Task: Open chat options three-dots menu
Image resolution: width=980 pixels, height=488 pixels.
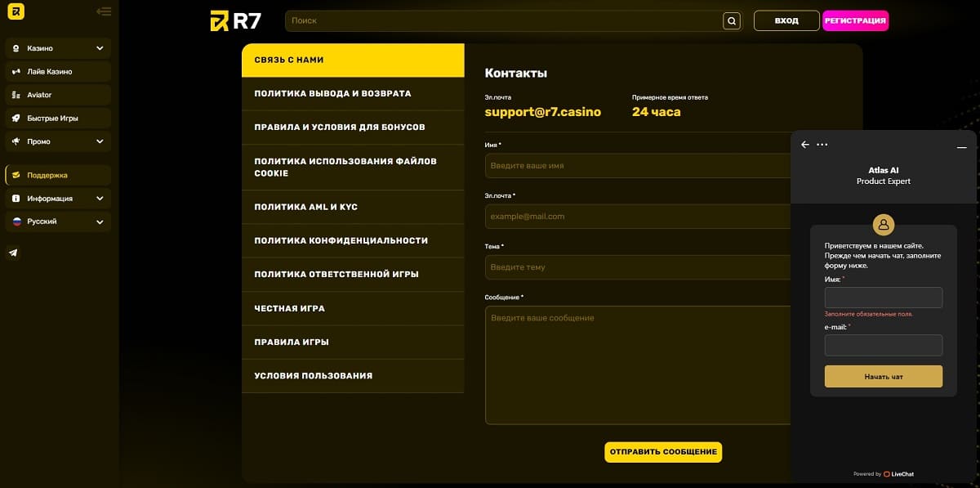Action: click(822, 145)
